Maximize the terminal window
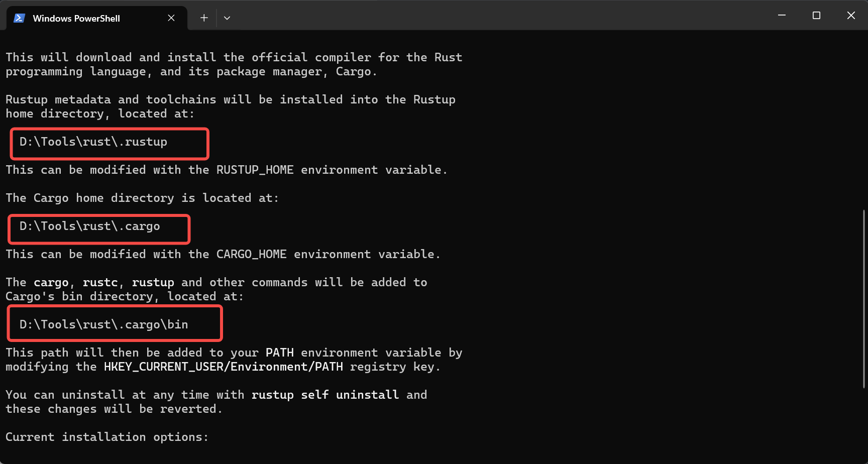Image resolution: width=868 pixels, height=464 pixels. [x=816, y=16]
